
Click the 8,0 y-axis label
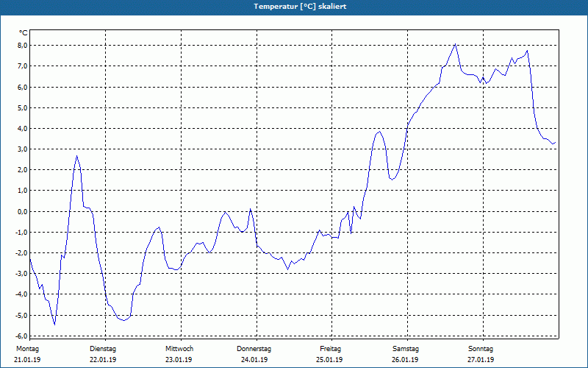23,46
